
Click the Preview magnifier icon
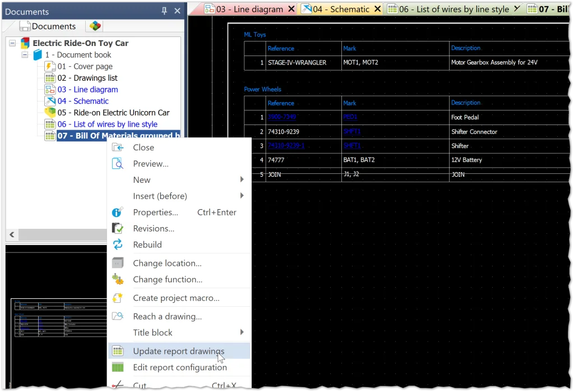(x=118, y=164)
